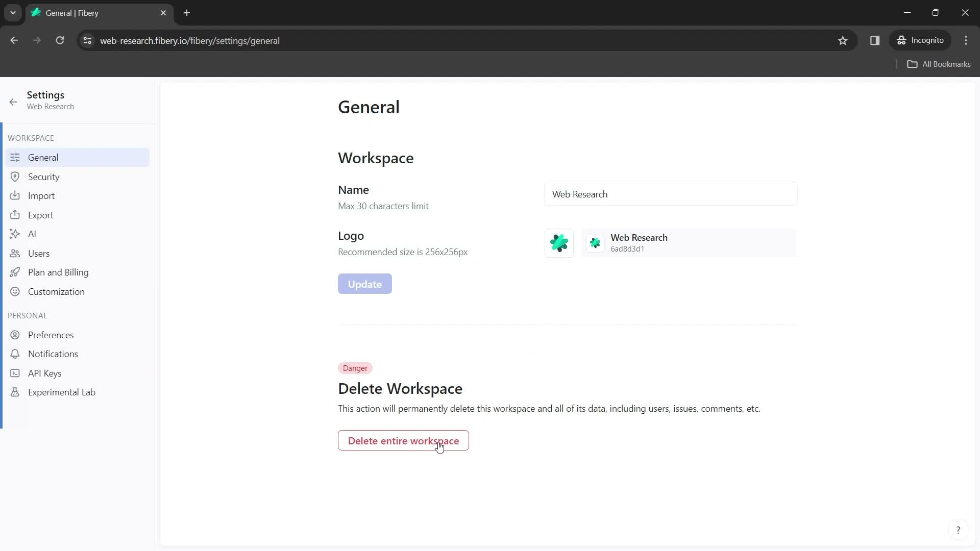Go to Import settings
The height and width of the screenshot is (551, 980).
pos(78,195)
